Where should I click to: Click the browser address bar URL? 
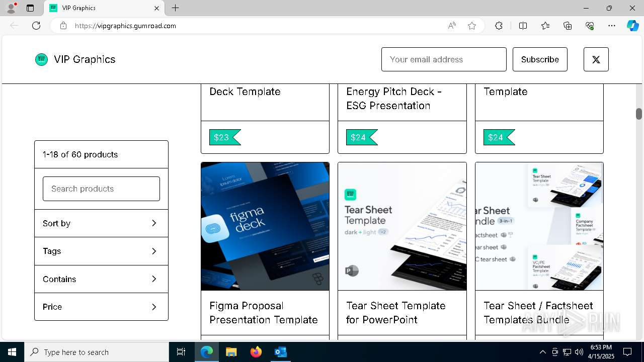tap(125, 26)
